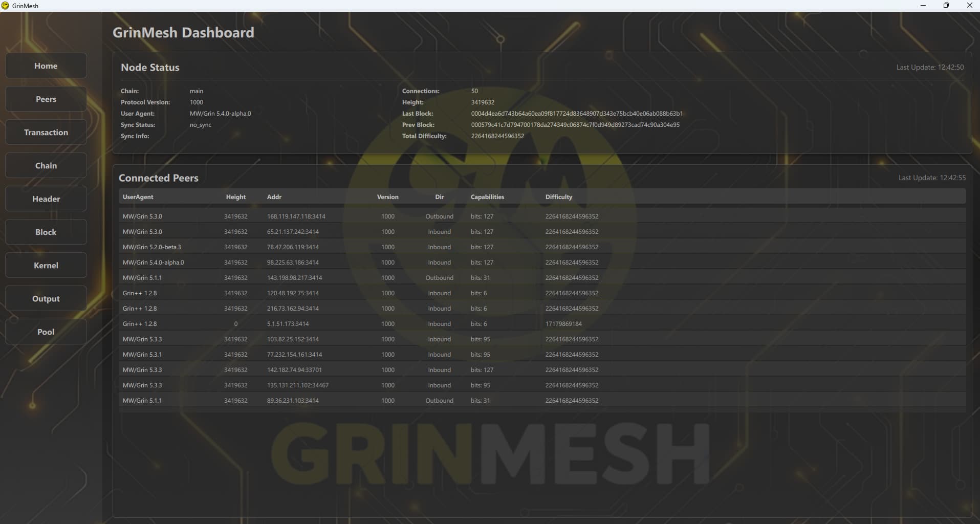Open the Peers section
This screenshot has height=524, width=980.
(x=46, y=99)
